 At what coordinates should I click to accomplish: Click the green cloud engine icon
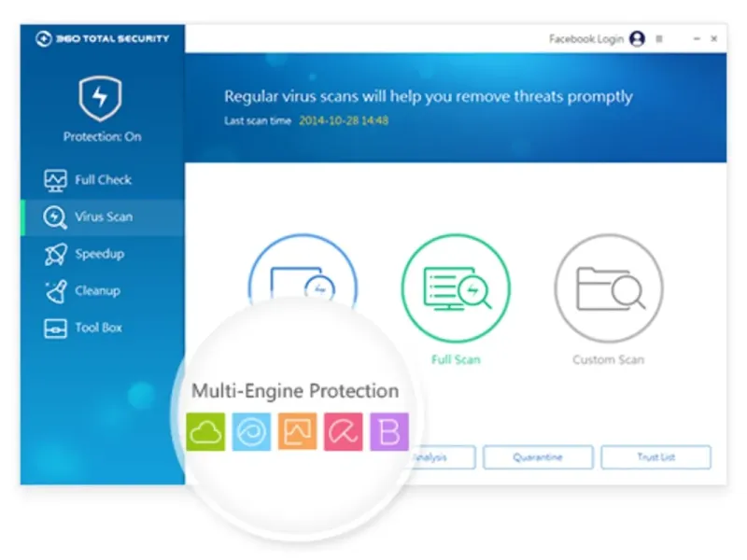click(x=205, y=432)
